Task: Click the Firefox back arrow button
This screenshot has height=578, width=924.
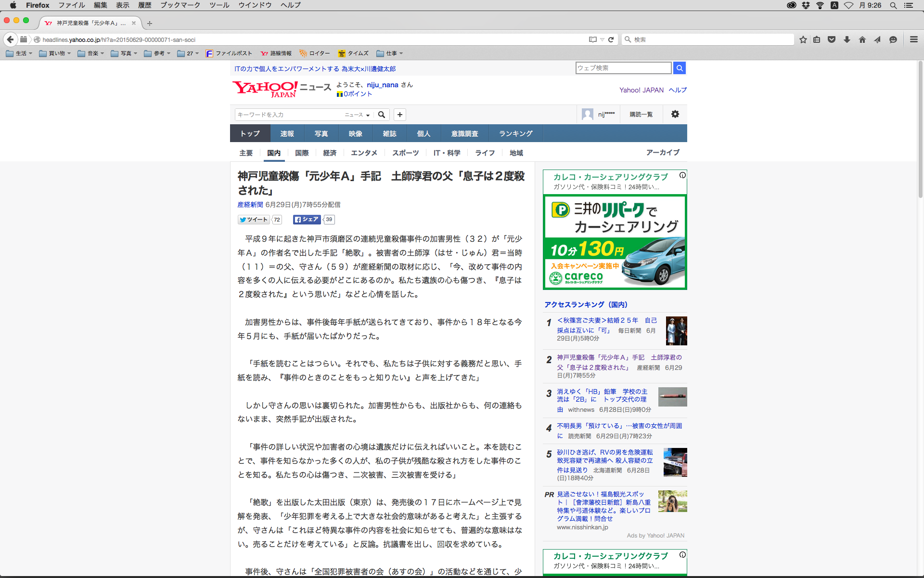Action: point(10,39)
